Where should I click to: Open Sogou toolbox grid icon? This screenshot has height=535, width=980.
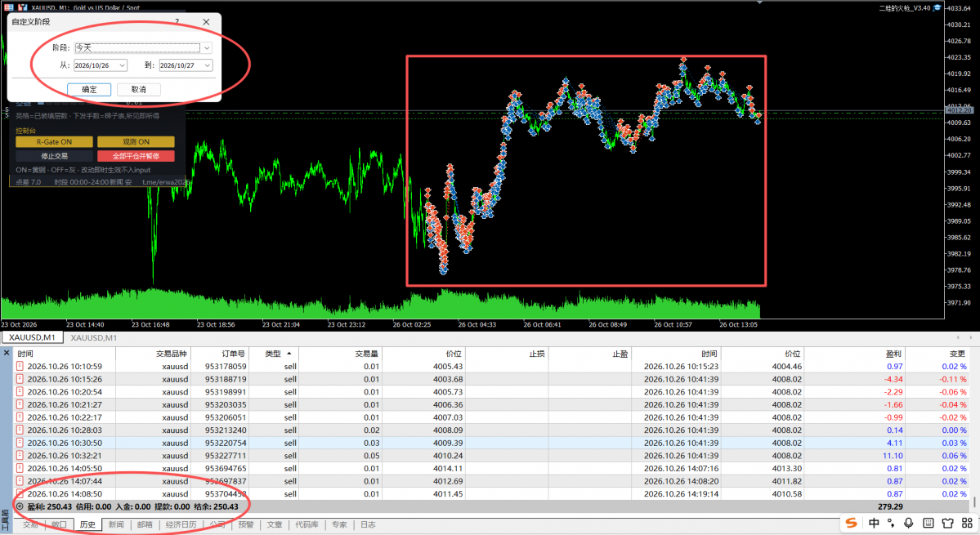tap(967, 523)
